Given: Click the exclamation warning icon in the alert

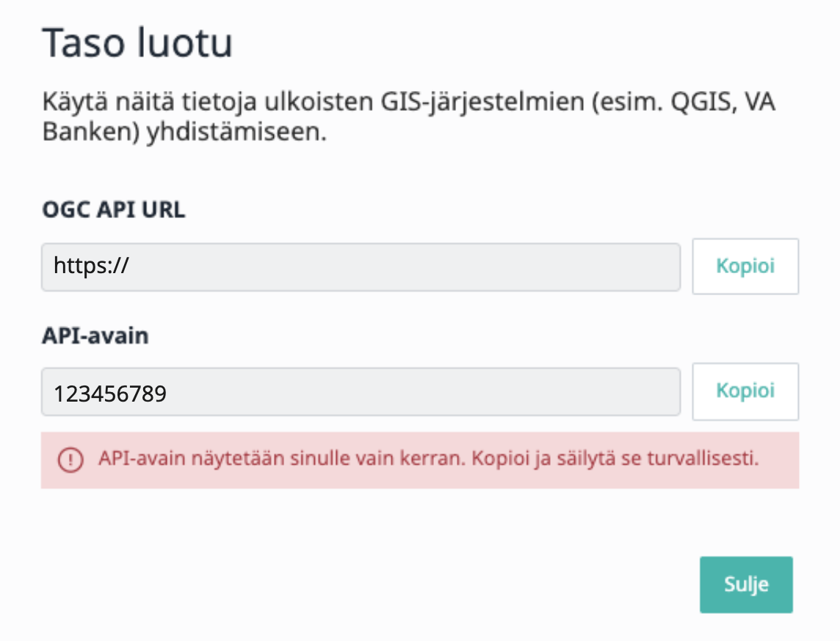Looking at the screenshot, I should coord(70,460).
